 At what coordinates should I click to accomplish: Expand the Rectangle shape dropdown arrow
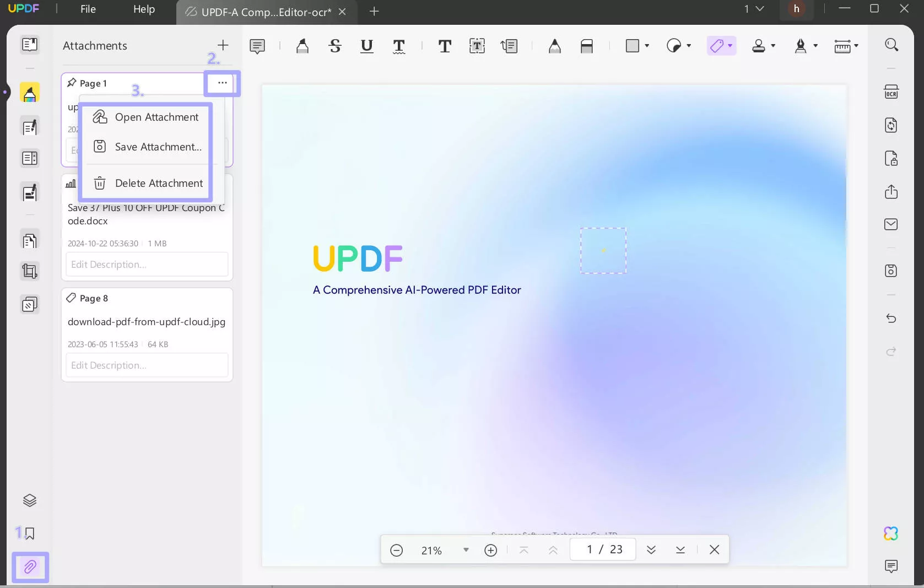tap(647, 46)
